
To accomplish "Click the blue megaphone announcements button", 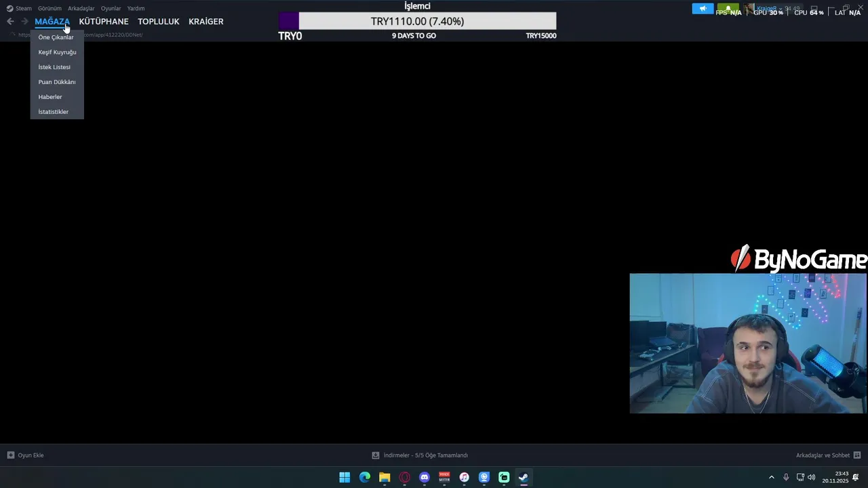I will [703, 9].
